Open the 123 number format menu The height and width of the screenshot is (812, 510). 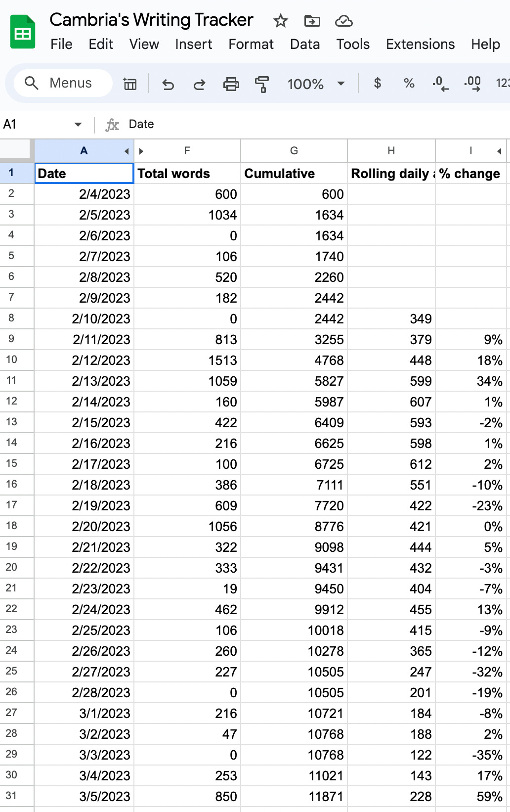pos(503,83)
